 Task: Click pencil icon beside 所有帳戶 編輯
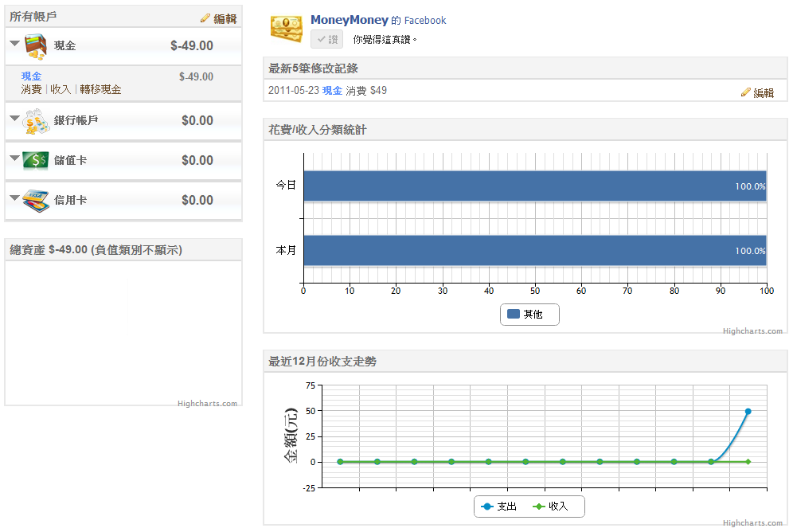(205, 18)
